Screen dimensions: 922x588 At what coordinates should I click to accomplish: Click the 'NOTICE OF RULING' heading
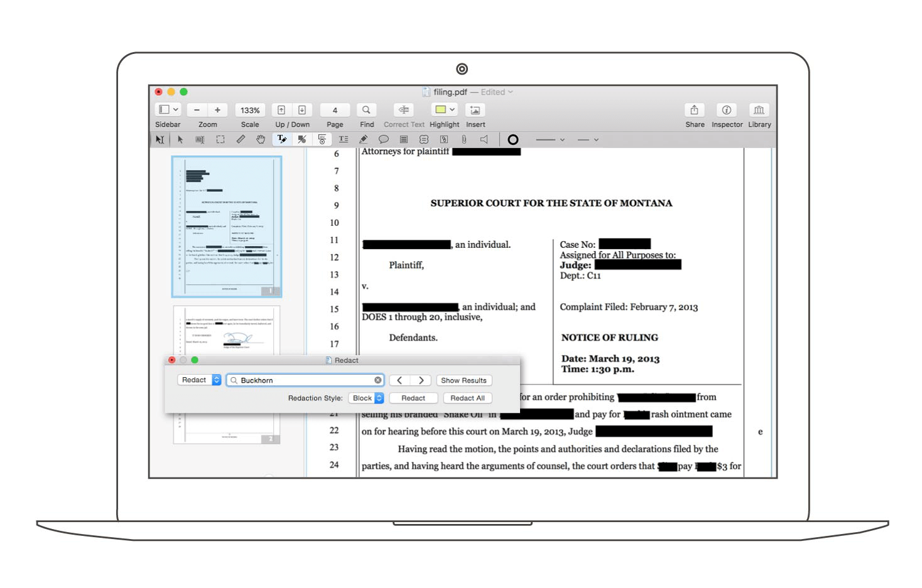609,338
